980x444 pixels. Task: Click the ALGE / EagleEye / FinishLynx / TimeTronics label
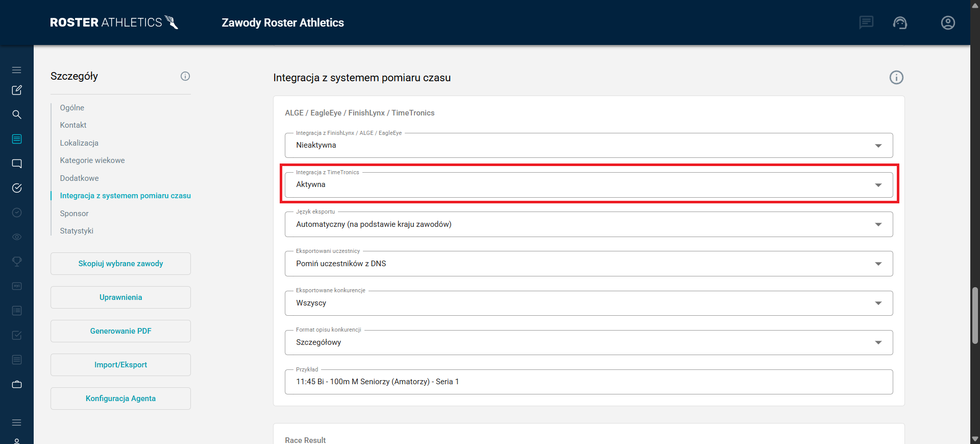pos(360,113)
